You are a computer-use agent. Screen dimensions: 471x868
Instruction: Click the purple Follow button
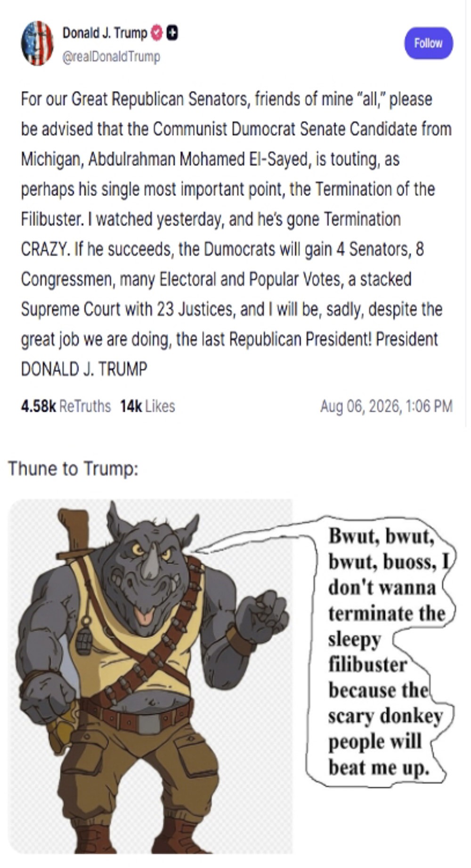coord(428,43)
